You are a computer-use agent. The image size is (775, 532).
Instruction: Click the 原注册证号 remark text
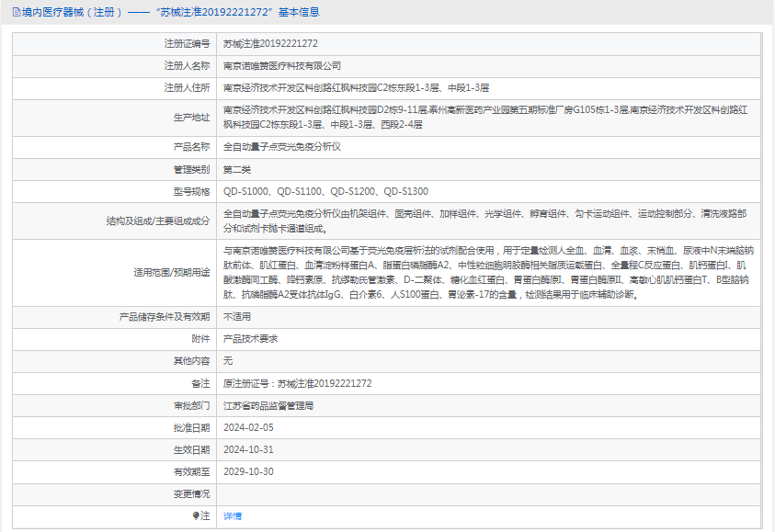(298, 383)
